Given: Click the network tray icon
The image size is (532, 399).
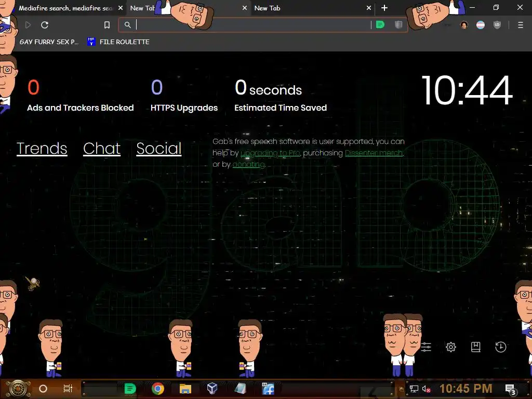Looking at the screenshot, I should click(414, 389).
